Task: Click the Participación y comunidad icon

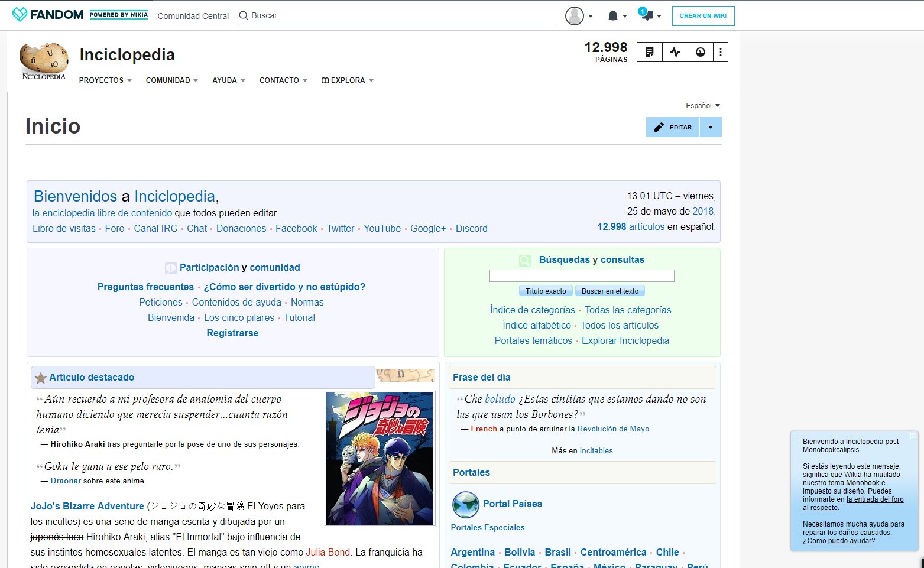Action: pyautogui.click(x=171, y=268)
